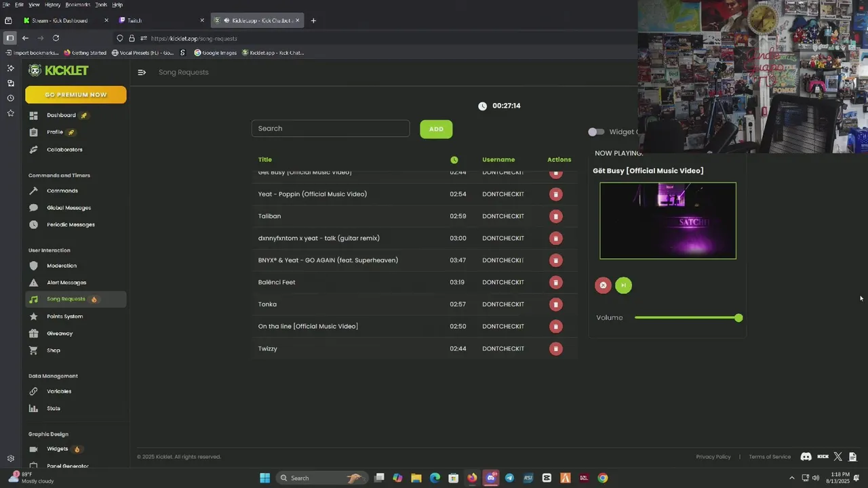Click the green ADD button

pos(436,129)
